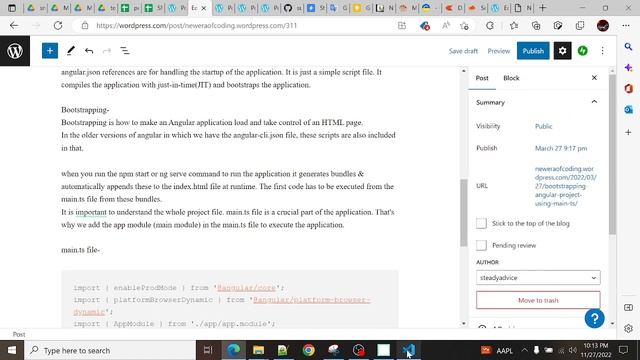Click the editor content scrollbar thumb

pyautogui.click(x=463, y=212)
